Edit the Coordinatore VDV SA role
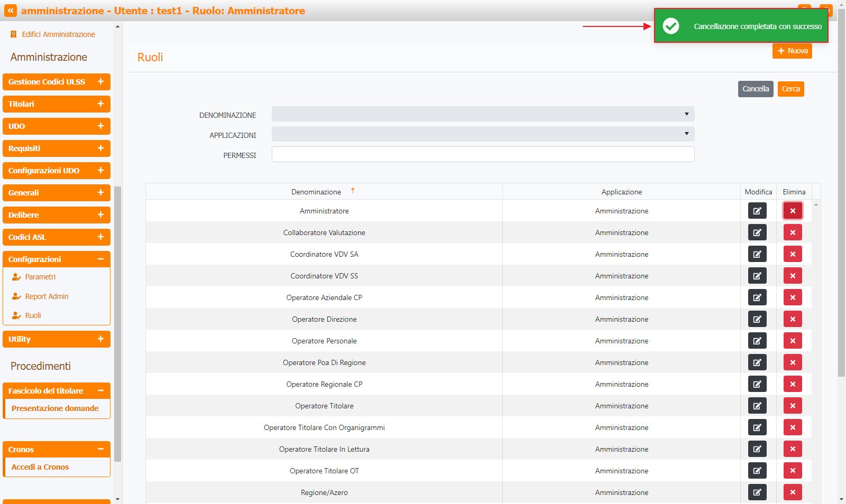 click(x=757, y=254)
